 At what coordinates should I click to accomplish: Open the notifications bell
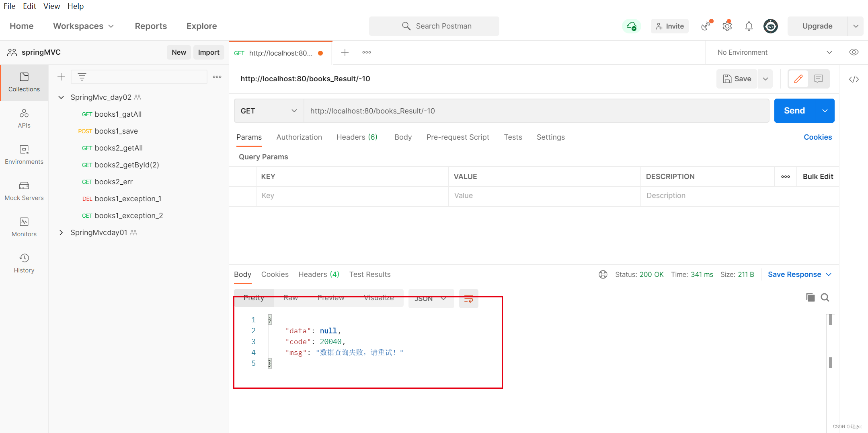pyautogui.click(x=749, y=26)
